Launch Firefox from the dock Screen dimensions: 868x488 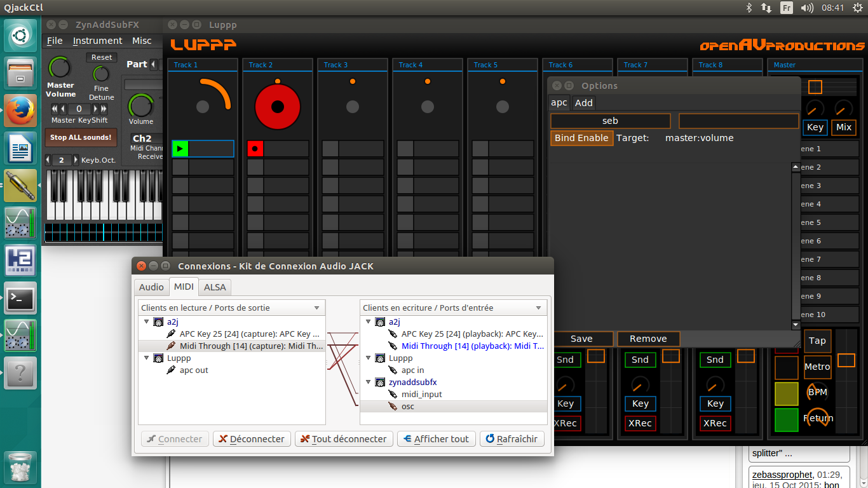pos(20,109)
